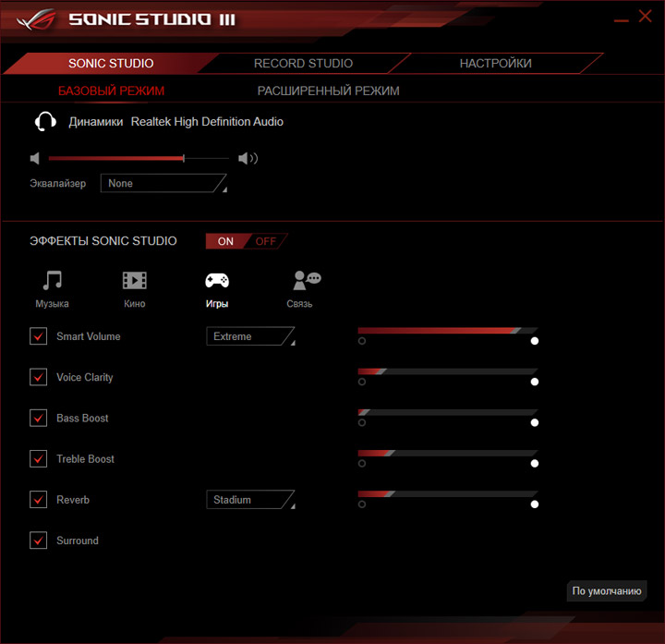
Task: Set Smart Volume to minimum circle
Action: click(x=362, y=341)
